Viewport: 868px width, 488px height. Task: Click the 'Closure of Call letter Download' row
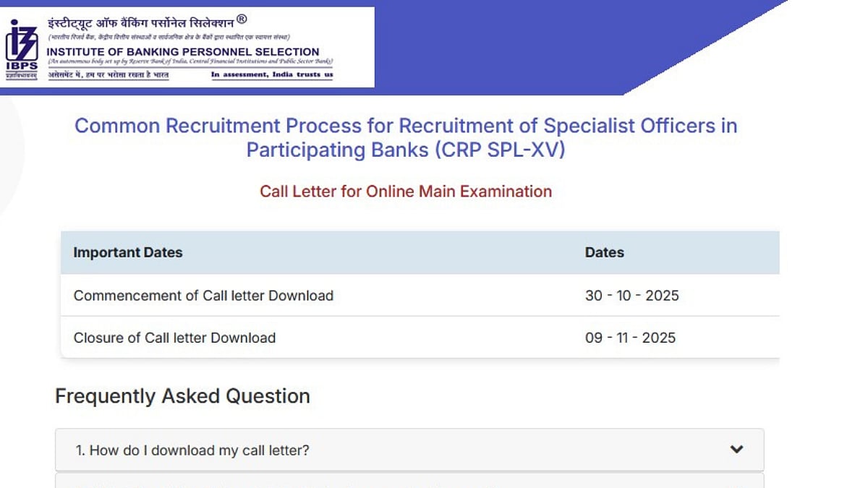click(174, 338)
